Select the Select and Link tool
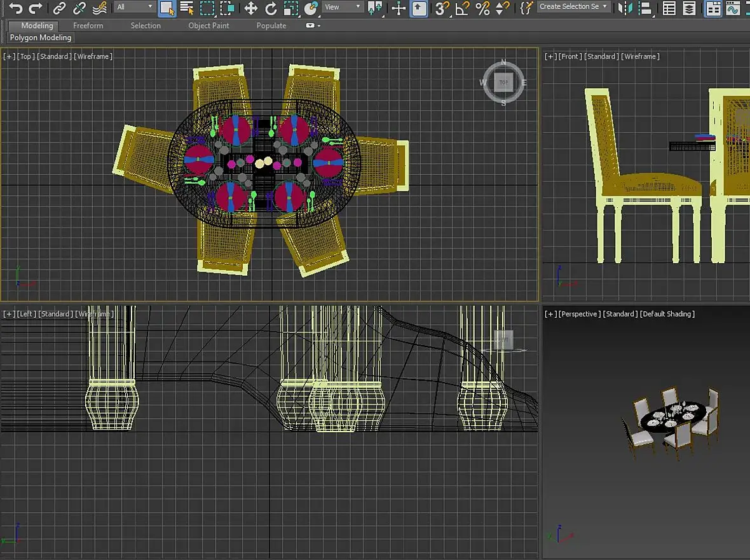 click(59, 8)
